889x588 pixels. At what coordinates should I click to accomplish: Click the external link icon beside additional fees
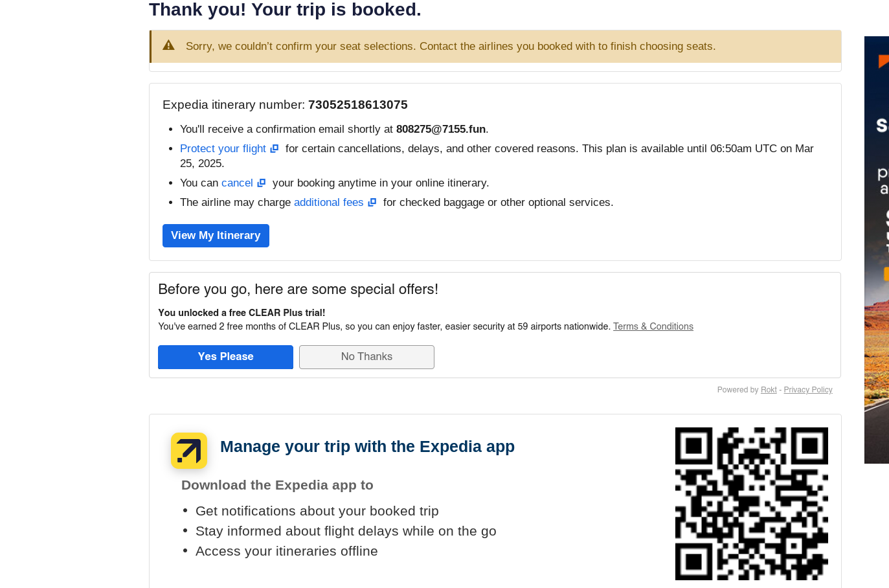coord(372,203)
